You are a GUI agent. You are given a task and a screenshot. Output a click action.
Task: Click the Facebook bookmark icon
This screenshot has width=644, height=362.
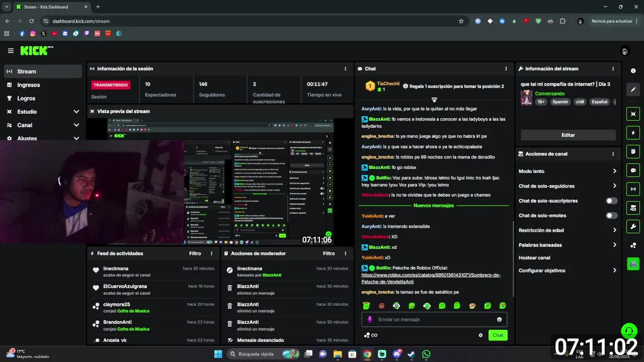pyautogui.click(x=22, y=34)
